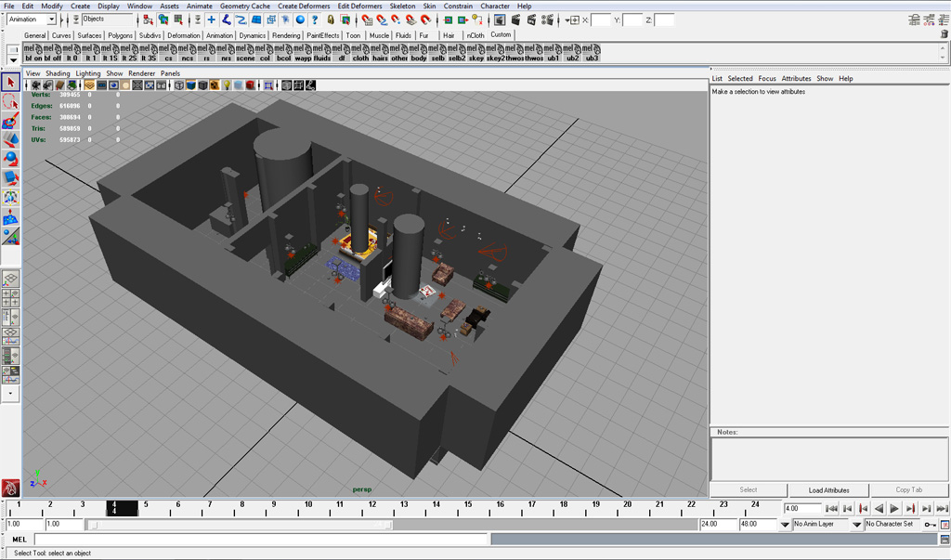This screenshot has width=951, height=560.
Task: Toggle isolate select in viewport toolbar
Action: (268, 85)
